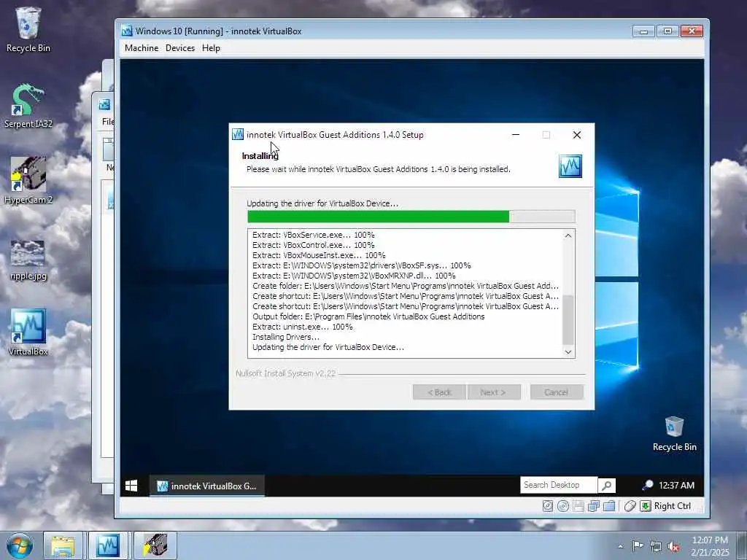
Task: Click the guest clock showing 12:37 AM
Action: click(676, 485)
